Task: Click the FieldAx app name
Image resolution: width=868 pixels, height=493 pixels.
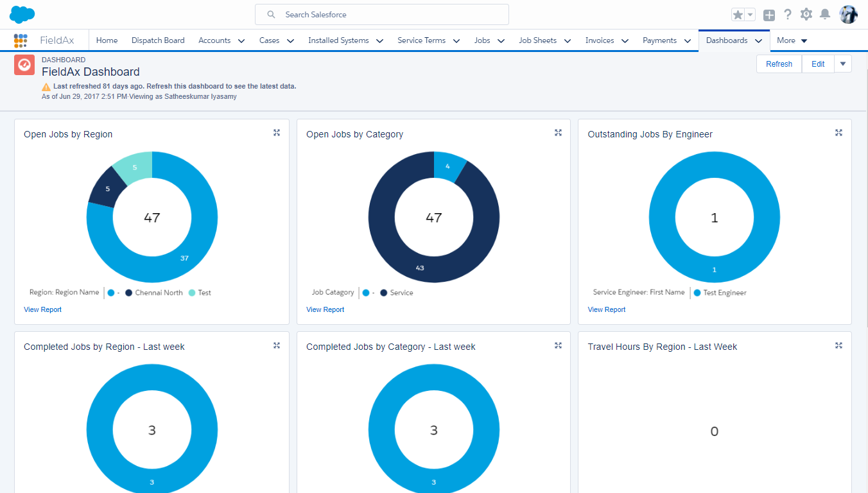Action: pyautogui.click(x=57, y=40)
